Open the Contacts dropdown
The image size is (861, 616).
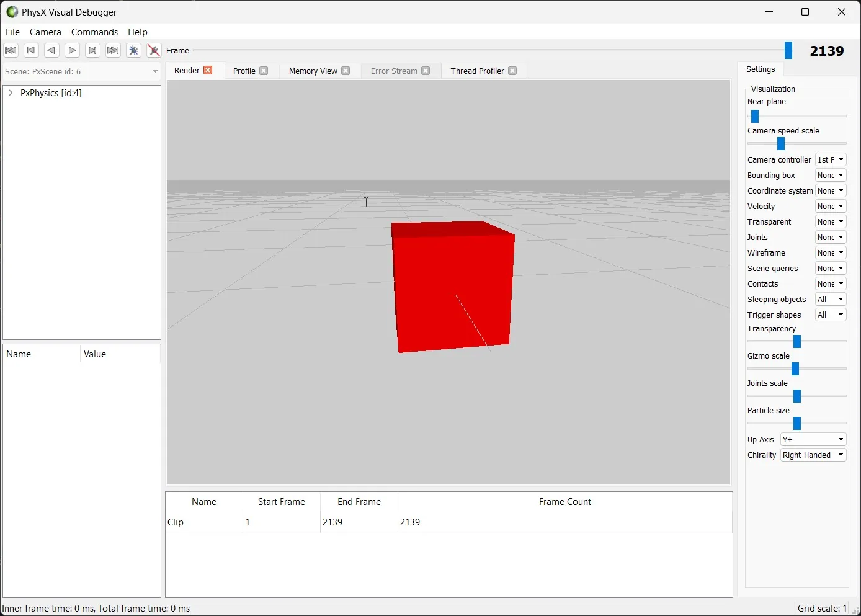[831, 284]
